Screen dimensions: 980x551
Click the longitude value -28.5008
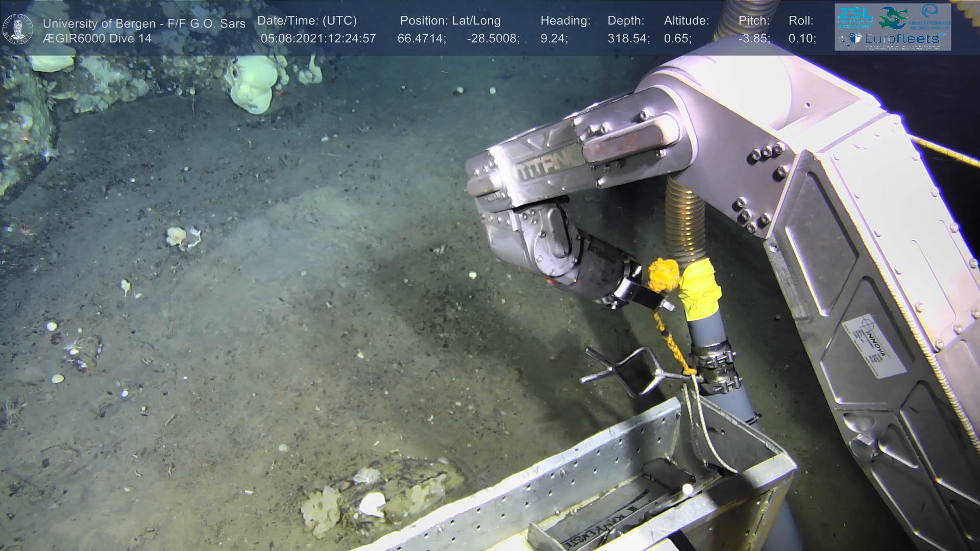493,39
